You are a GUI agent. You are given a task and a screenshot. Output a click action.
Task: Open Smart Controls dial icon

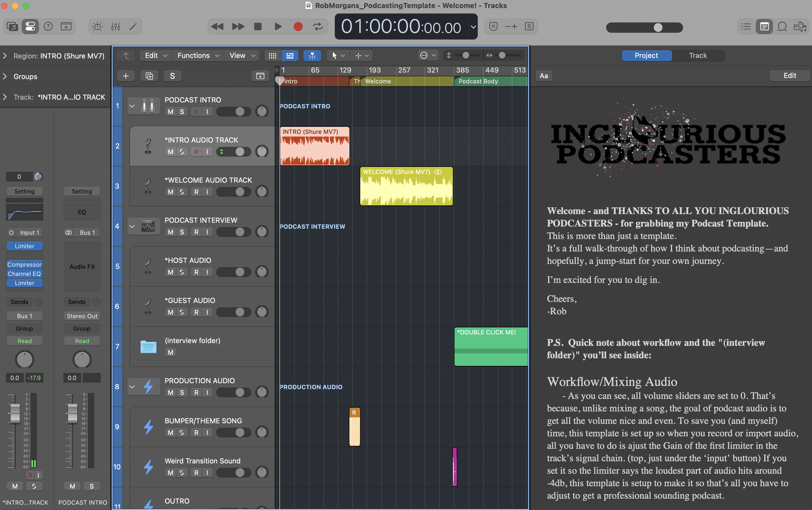(x=97, y=26)
